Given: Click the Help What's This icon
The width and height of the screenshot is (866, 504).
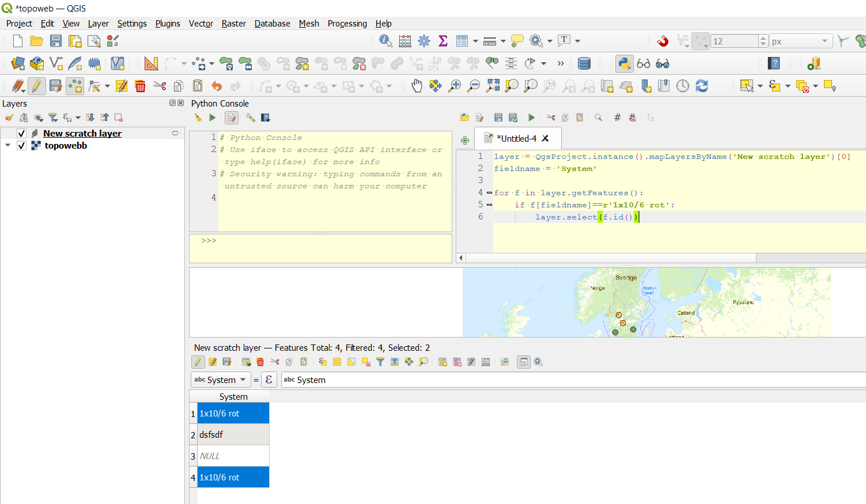Looking at the screenshot, I should click(774, 63).
